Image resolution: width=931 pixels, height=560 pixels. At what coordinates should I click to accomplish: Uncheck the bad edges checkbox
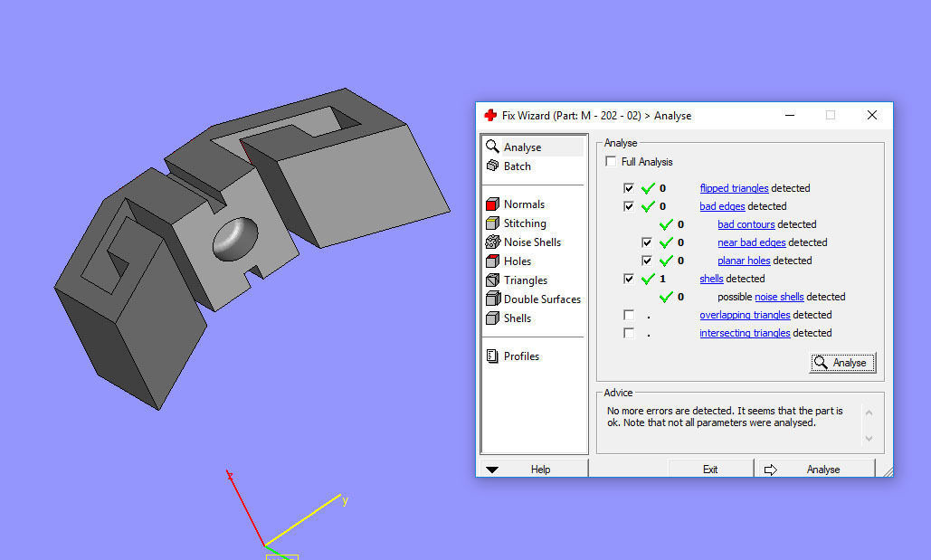[628, 206]
